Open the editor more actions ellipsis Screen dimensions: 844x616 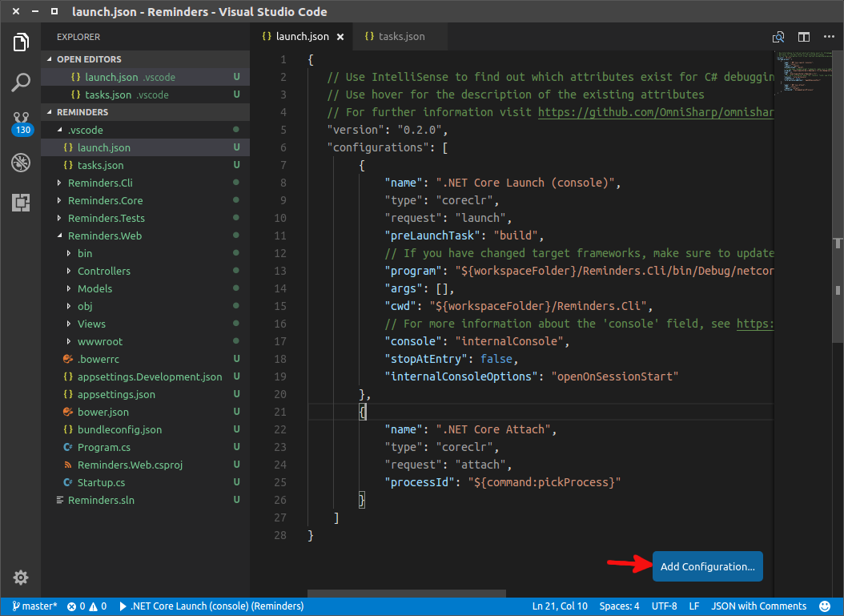coord(829,37)
